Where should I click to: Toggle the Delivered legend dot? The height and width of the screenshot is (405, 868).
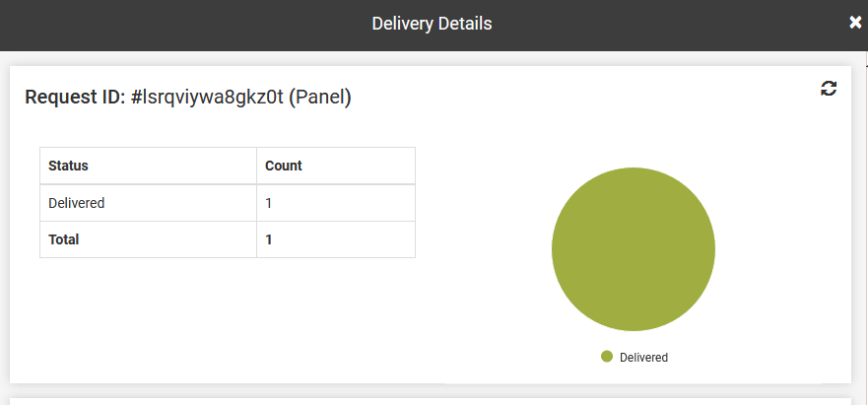click(x=607, y=357)
